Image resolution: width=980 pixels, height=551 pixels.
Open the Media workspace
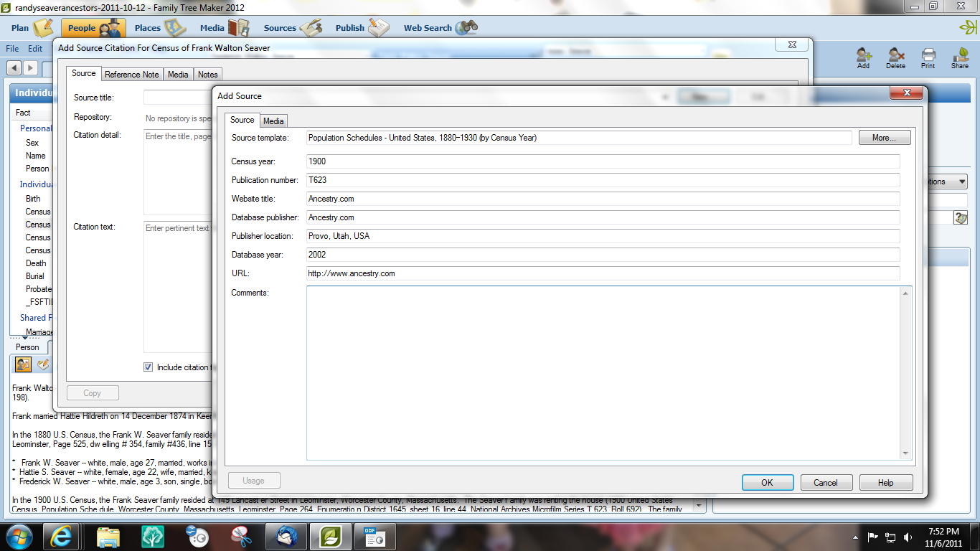point(224,28)
